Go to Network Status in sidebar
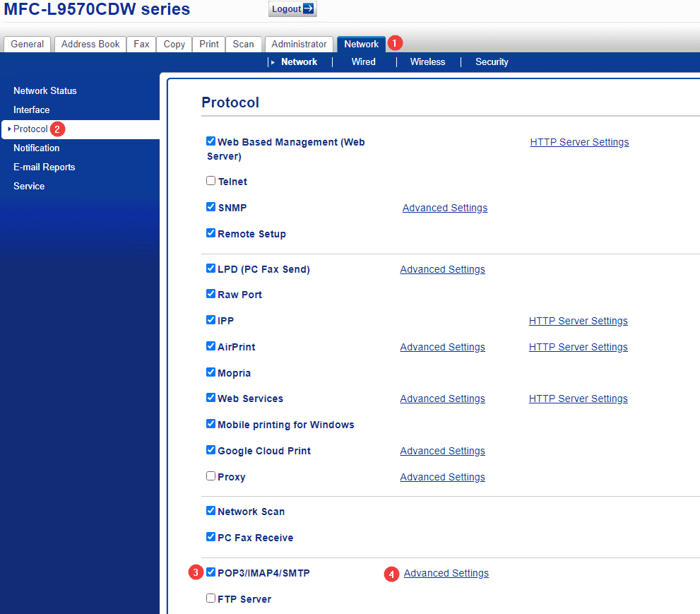Viewport: 700px width, 614px height. coord(45,90)
